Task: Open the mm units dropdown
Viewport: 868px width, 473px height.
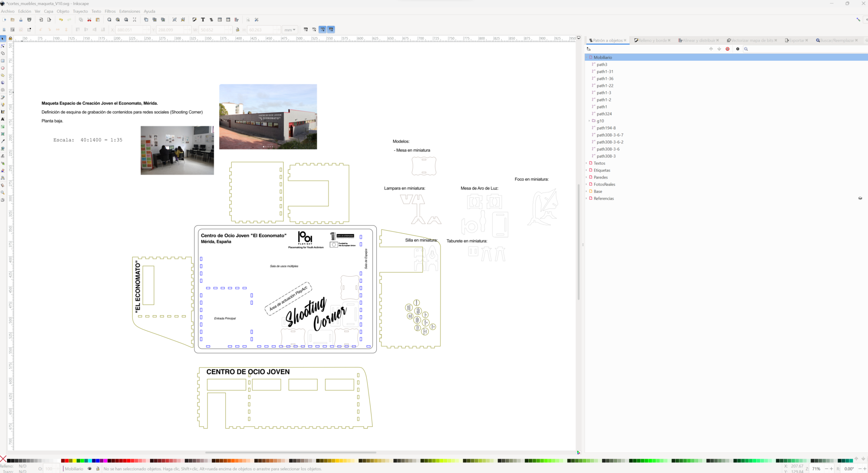Action: 289,30
